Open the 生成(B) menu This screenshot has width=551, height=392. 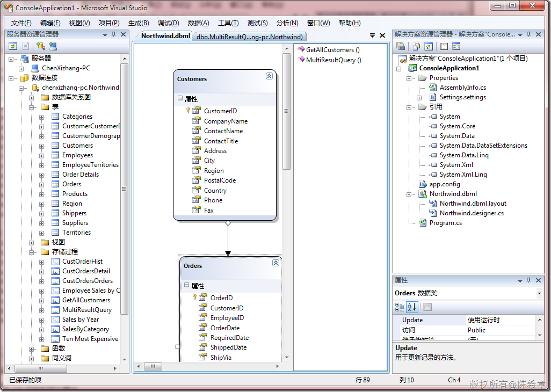pos(139,23)
